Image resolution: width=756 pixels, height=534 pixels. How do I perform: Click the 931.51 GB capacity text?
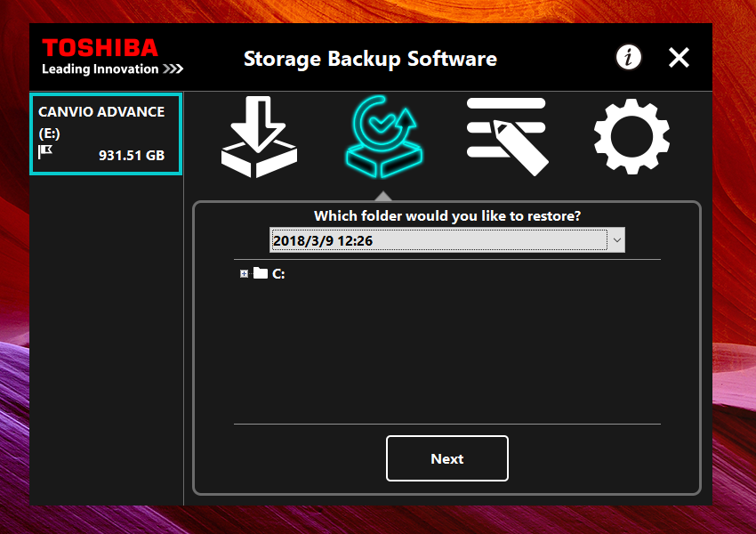pyautogui.click(x=132, y=156)
